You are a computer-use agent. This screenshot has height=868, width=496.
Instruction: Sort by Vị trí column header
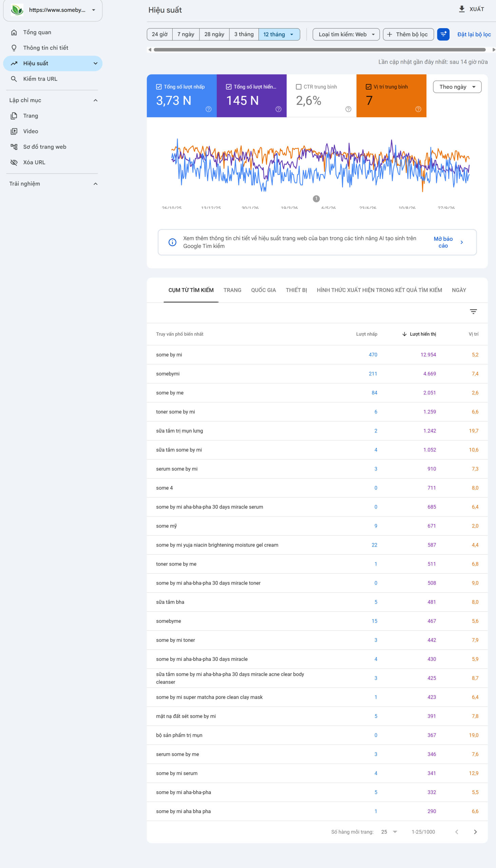coord(473,334)
